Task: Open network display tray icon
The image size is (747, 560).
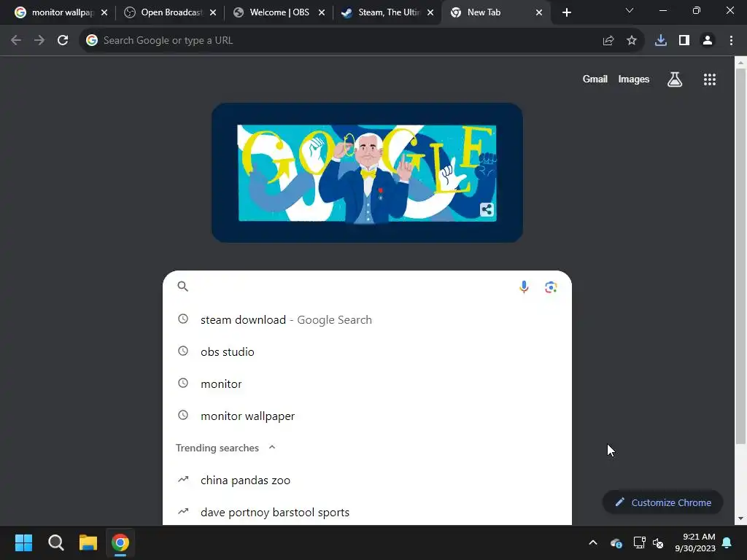Action: coord(639,542)
